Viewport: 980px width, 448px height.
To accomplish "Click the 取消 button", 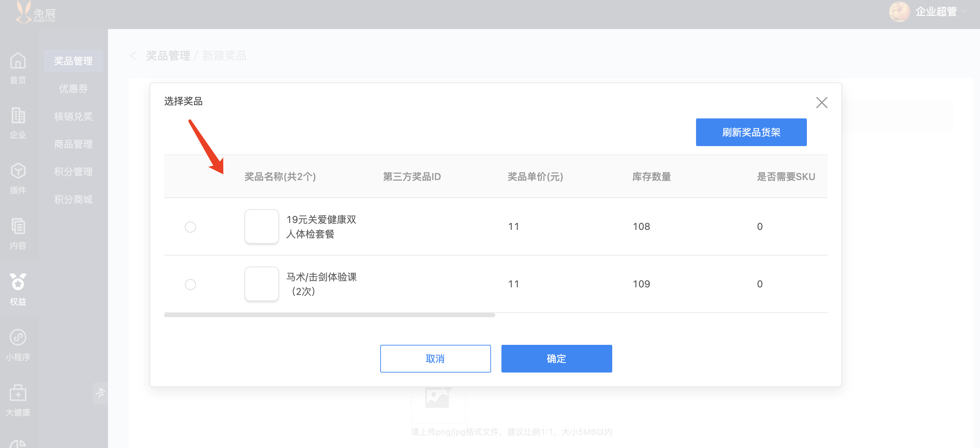I will tap(435, 359).
